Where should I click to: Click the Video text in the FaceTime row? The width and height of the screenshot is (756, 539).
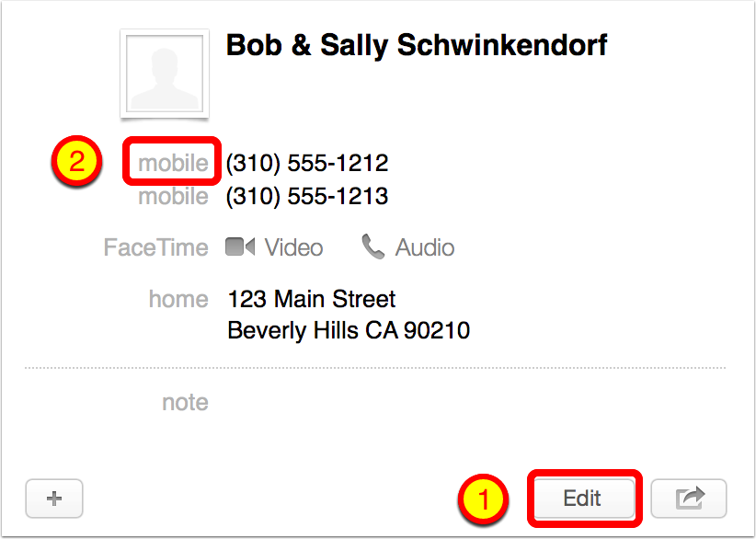[293, 247]
